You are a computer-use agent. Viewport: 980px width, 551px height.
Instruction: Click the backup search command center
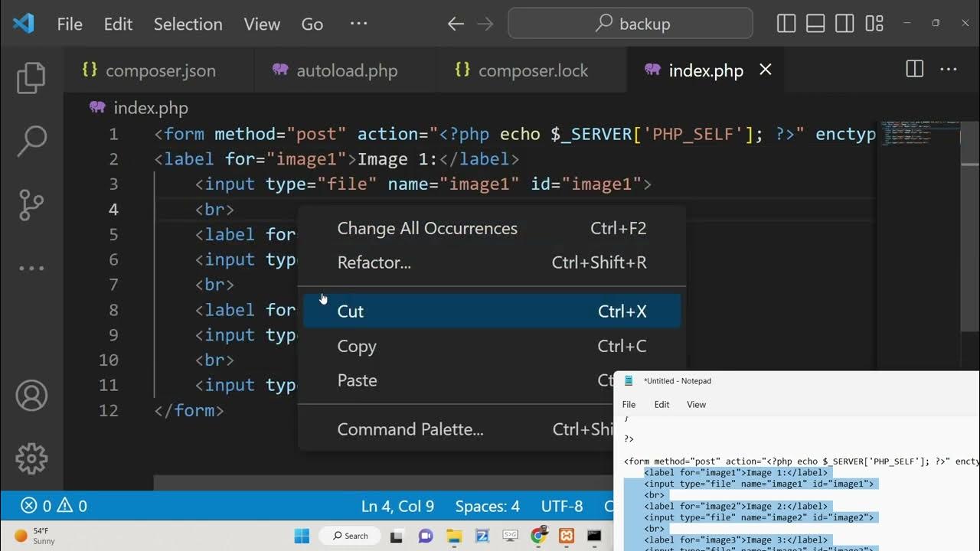point(630,24)
